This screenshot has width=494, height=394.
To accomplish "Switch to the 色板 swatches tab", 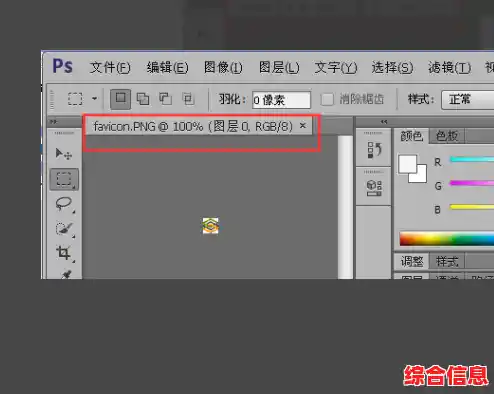I will click(x=447, y=136).
